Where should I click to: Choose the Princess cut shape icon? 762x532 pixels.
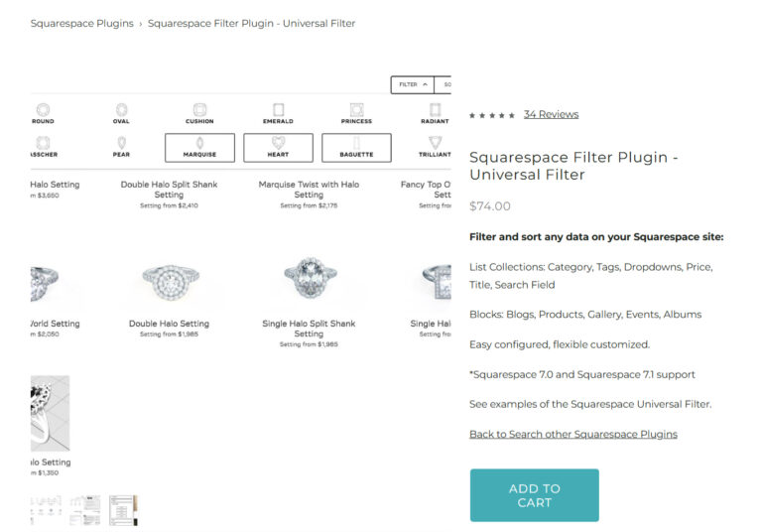pyautogui.click(x=356, y=110)
